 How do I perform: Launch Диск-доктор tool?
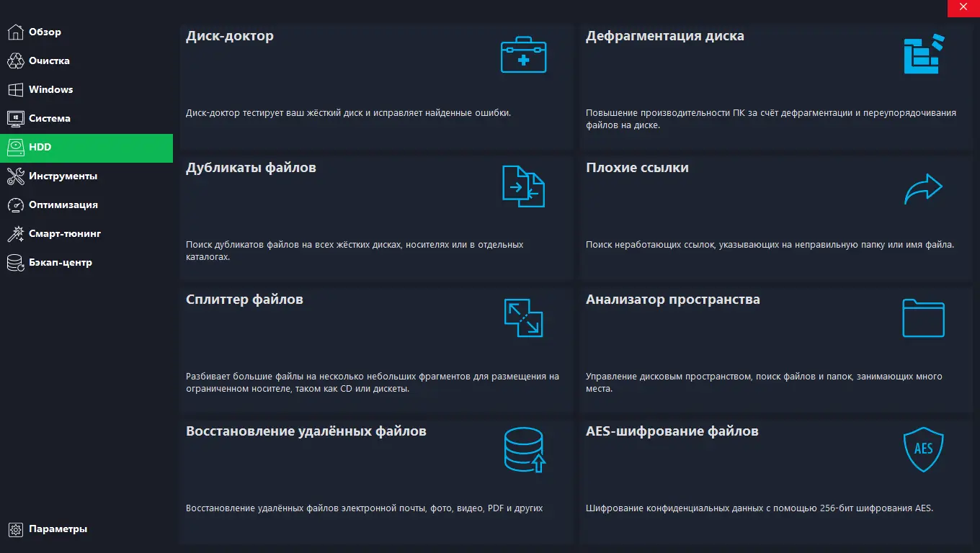pyautogui.click(x=376, y=86)
